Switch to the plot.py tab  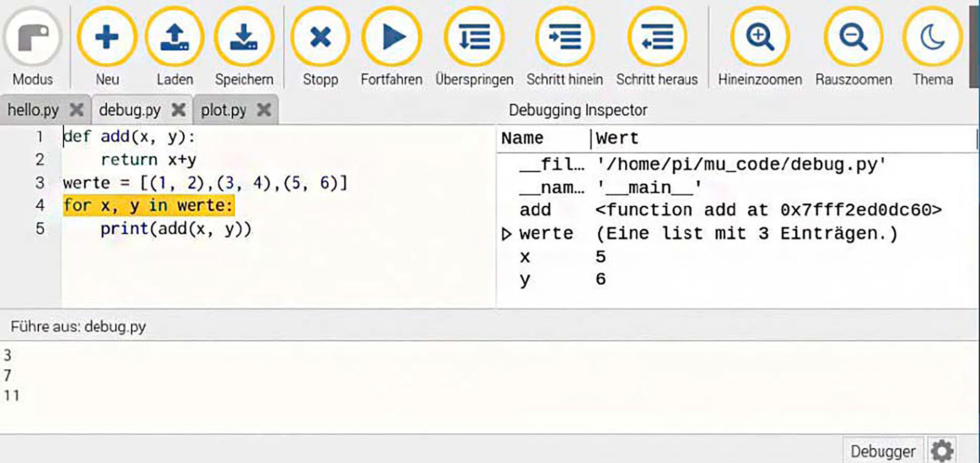point(224,109)
